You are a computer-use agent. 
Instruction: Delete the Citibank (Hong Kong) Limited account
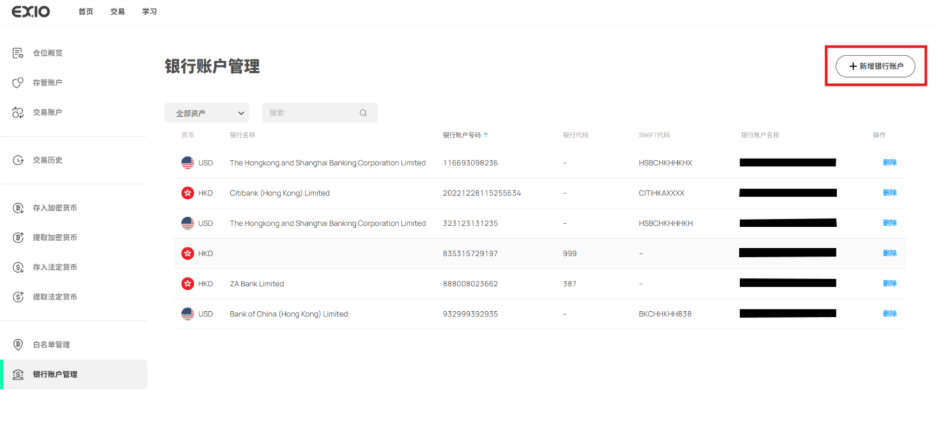coord(889,193)
